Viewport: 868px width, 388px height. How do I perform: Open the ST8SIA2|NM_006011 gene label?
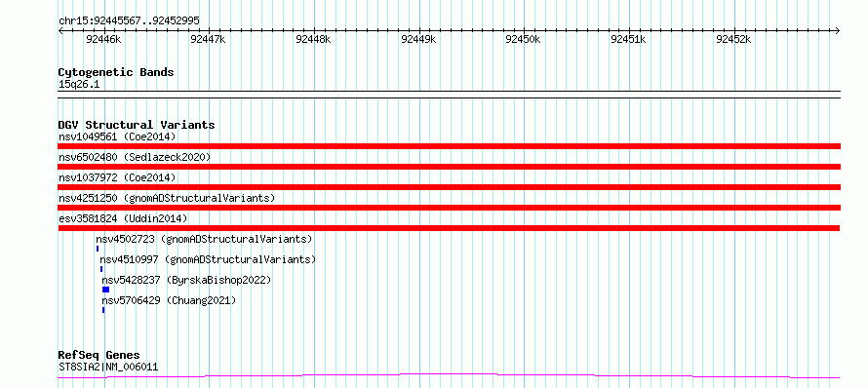coord(108,367)
